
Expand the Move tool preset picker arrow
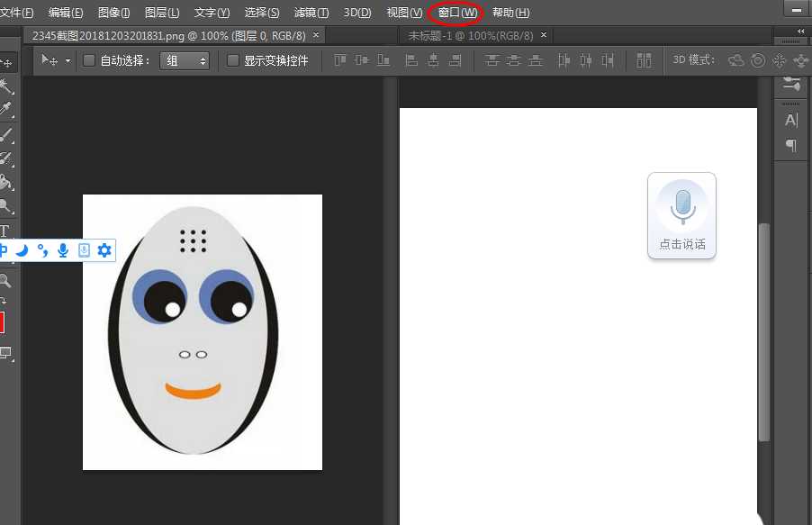tap(68, 61)
